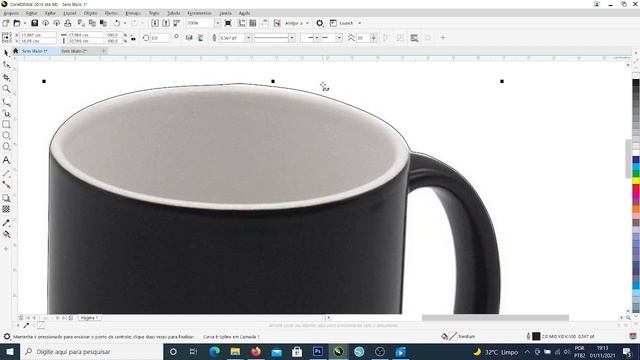Select the Shape tool
The width and height of the screenshot is (640, 360).
[6, 65]
